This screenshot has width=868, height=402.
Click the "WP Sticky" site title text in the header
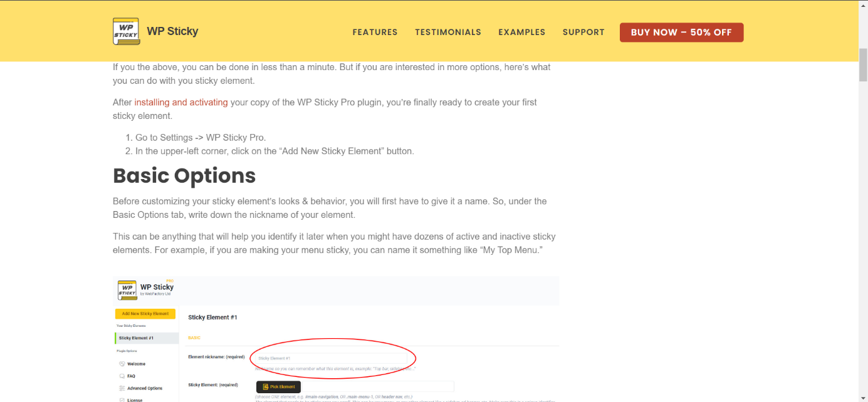tap(172, 31)
